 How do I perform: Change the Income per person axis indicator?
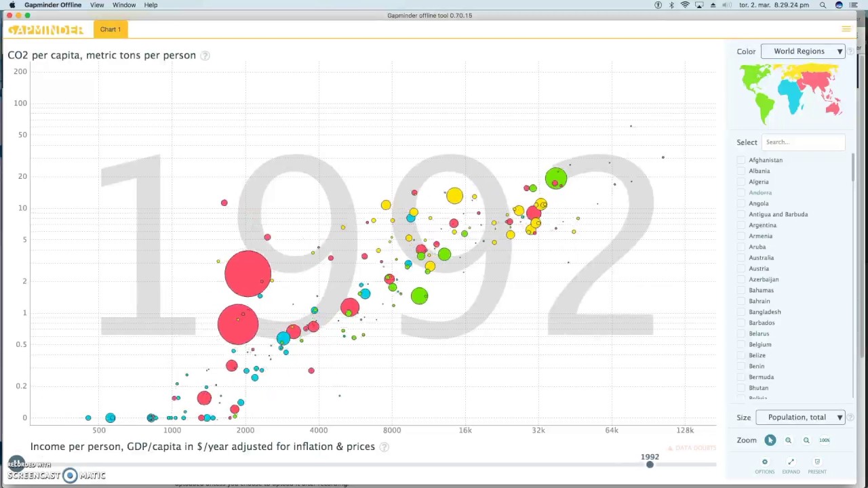[x=203, y=447]
